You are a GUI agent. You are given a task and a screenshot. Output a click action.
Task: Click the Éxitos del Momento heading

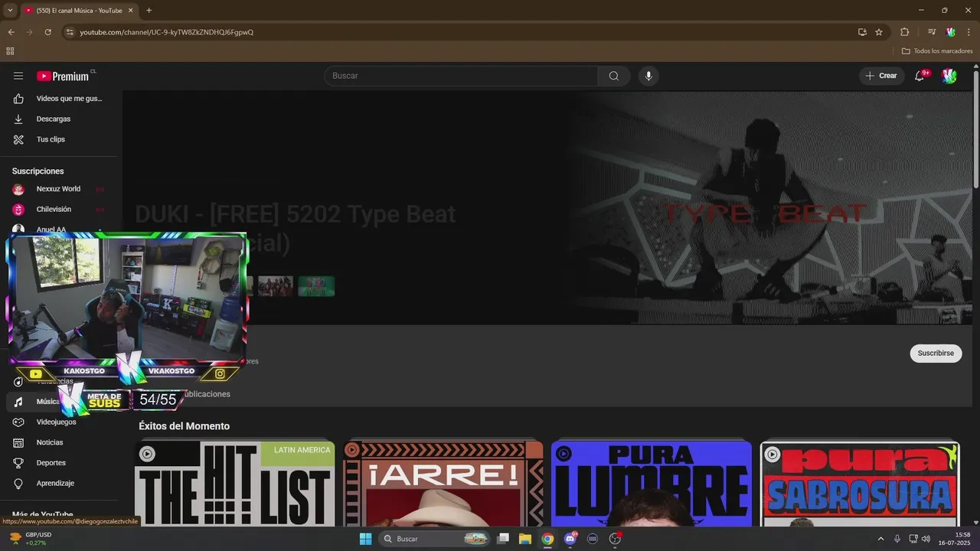(184, 426)
